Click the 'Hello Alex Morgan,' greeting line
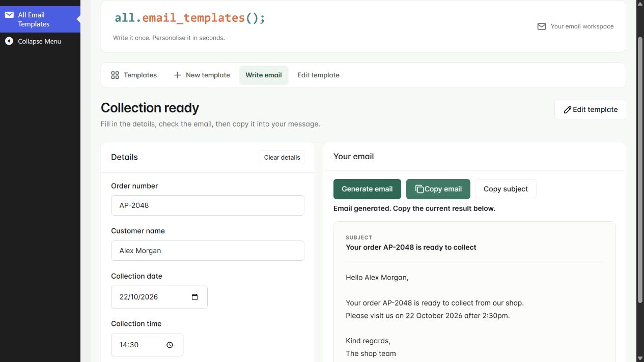The image size is (644, 362). click(x=377, y=278)
